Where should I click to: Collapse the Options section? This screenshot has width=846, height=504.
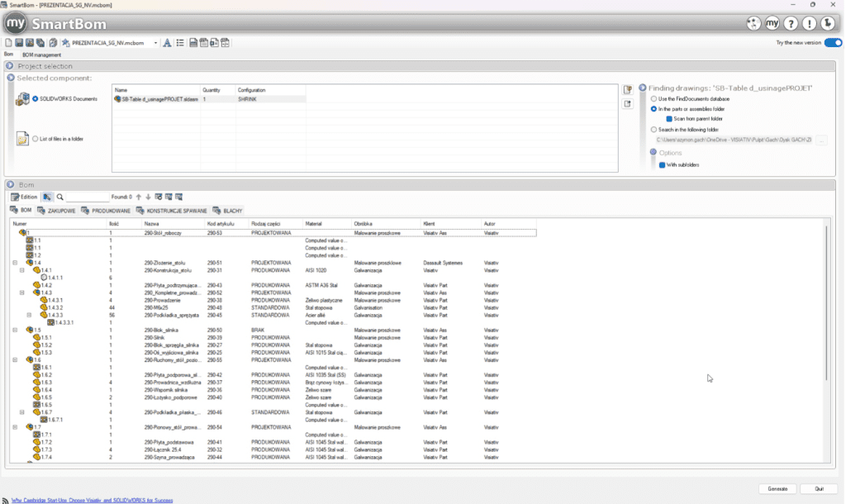tap(654, 152)
